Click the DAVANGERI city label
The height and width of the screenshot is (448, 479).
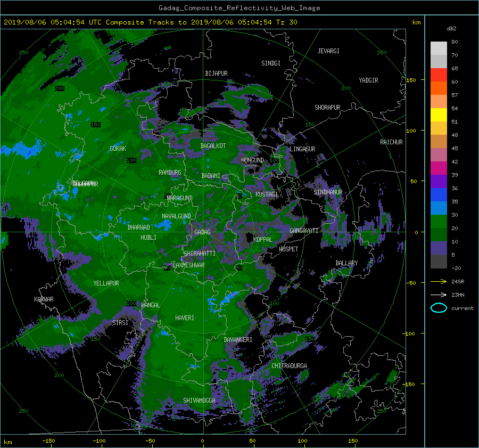[x=238, y=340]
